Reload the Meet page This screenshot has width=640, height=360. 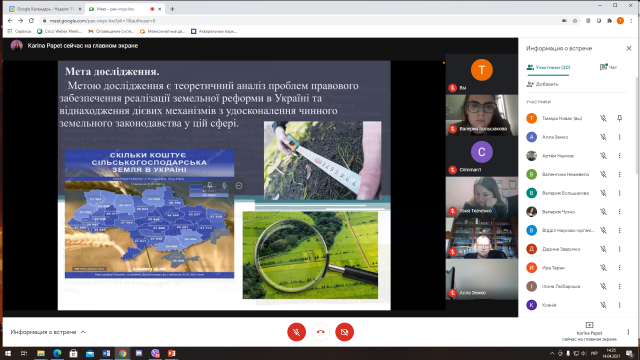pyautogui.click(x=31, y=20)
